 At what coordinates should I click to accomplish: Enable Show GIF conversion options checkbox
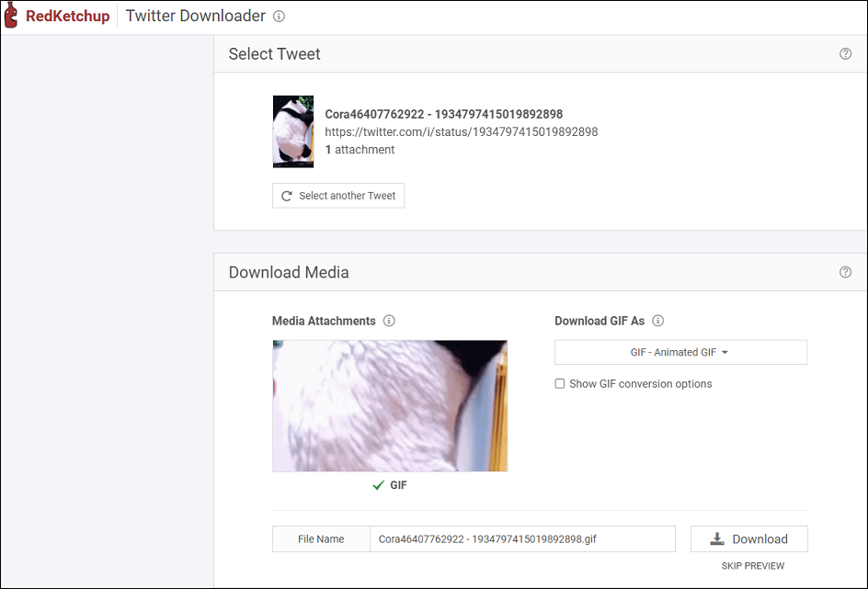pos(560,384)
